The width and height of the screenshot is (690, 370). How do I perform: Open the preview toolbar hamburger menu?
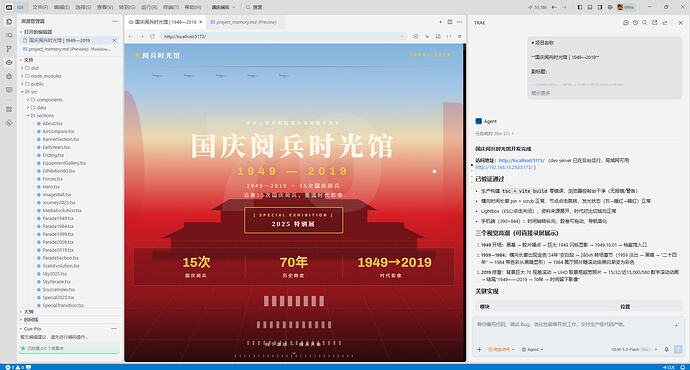click(x=459, y=37)
